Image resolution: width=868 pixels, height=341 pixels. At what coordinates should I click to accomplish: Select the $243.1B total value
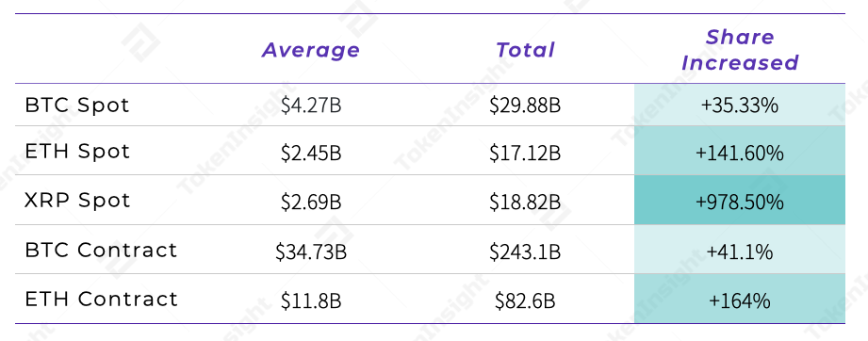coord(525,252)
